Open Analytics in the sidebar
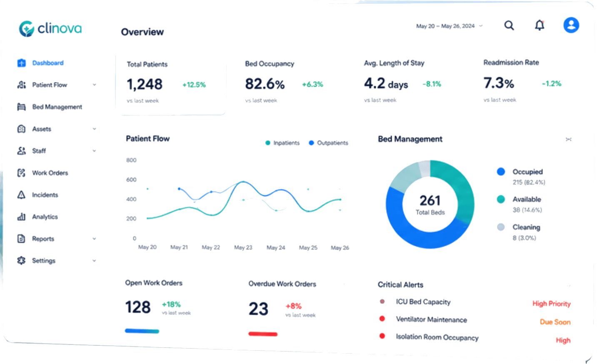 (x=45, y=217)
